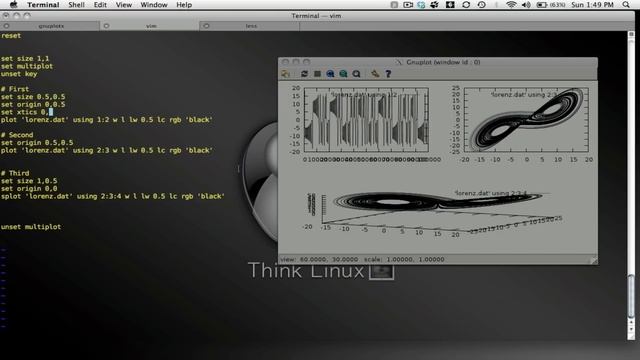Click the copy-to-clipboard icon in Gnuplot toolbar
The width and height of the screenshot is (640, 360).
pyautogui.click(x=286, y=74)
